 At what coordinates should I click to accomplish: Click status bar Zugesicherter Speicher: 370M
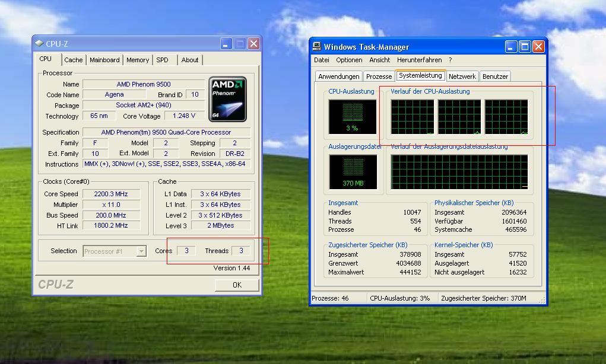(x=484, y=298)
